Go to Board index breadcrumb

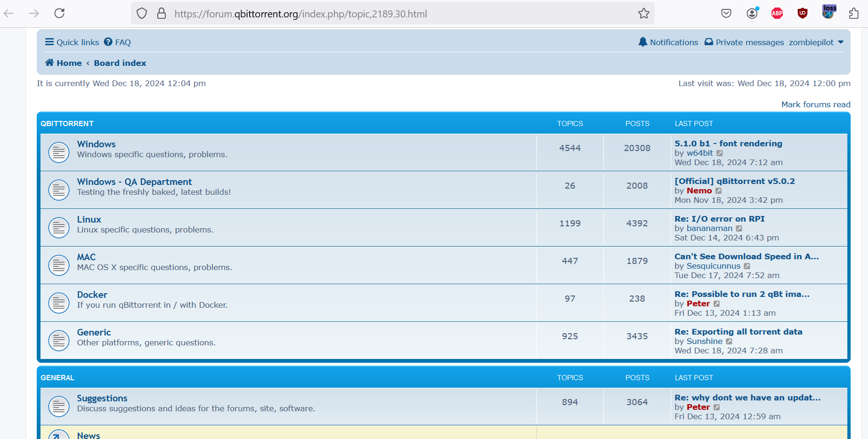tap(120, 63)
